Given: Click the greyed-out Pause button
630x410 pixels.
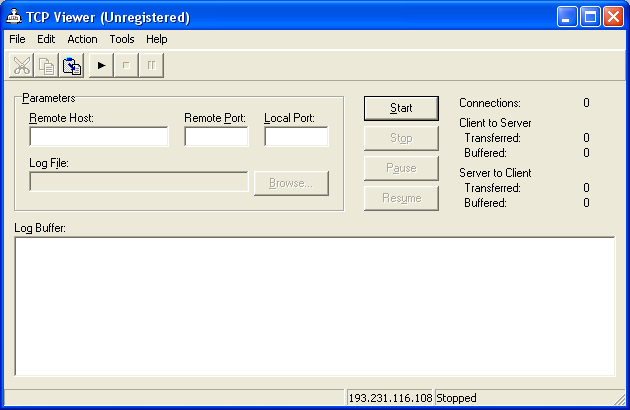Looking at the screenshot, I should point(401,168).
